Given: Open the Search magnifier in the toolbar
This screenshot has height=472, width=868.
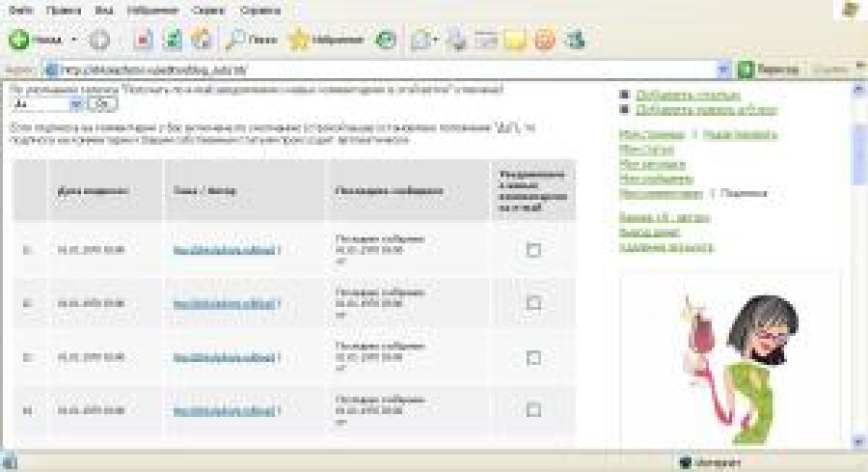Looking at the screenshot, I should click(x=237, y=41).
